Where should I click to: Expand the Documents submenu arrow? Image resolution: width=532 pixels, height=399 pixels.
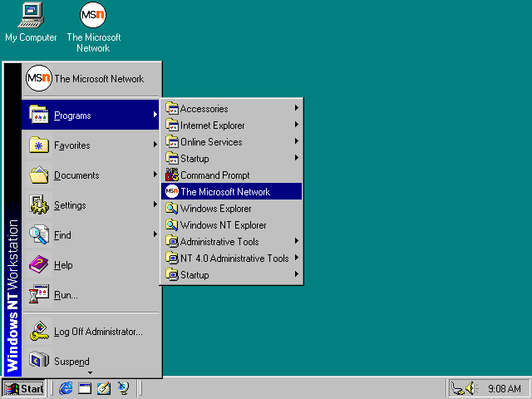click(x=155, y=175)
